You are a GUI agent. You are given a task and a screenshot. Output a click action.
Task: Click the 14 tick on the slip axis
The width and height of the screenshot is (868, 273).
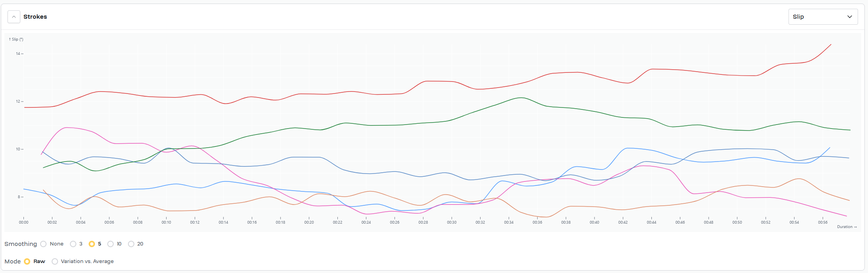coord(18,54)
